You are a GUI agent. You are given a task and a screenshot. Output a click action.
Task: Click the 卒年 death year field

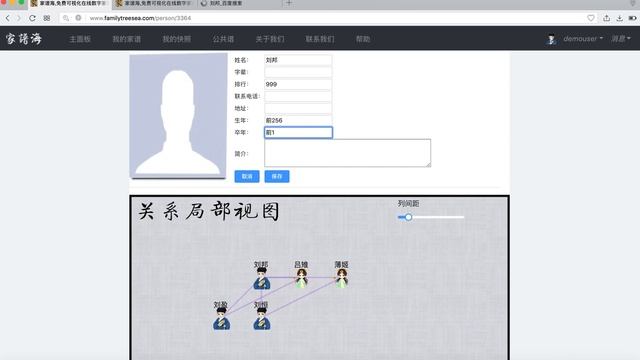tap(298, 132)
